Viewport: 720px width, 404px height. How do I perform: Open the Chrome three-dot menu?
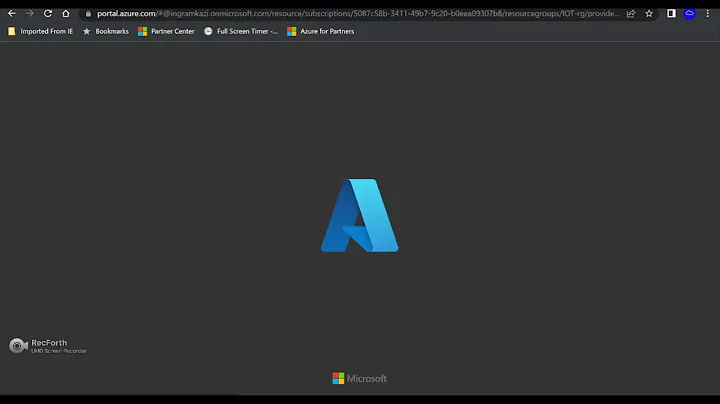click(x=708, y=13)
